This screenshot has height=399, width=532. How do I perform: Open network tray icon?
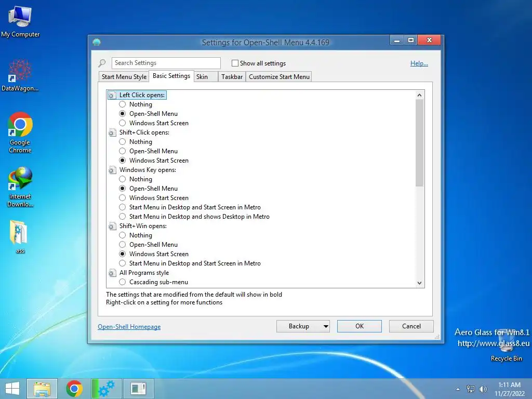click(471, 389)
